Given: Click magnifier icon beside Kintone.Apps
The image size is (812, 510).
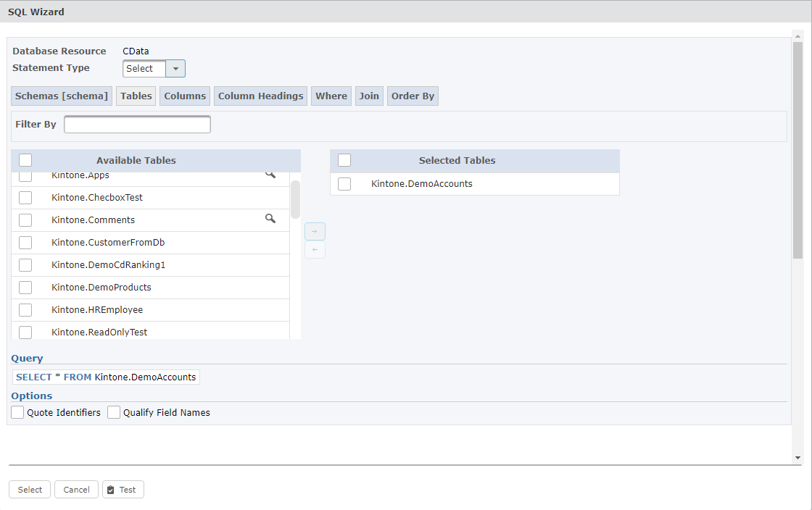Looking at the screenshot, I should pyautogui.click(x=270, y=175).
